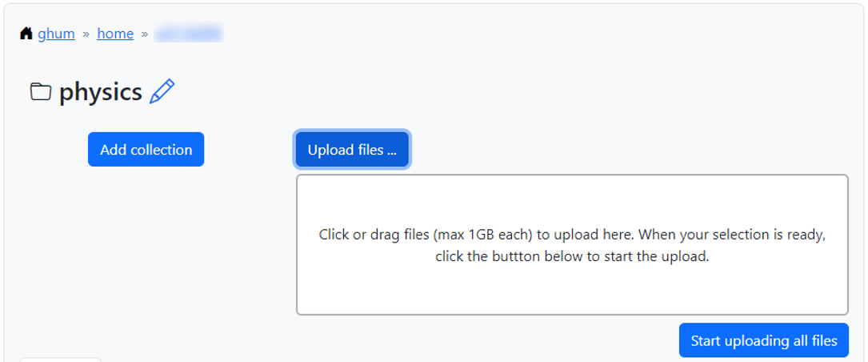The height and width of the screenshot is (362, 868).
Task: Click the Add collection button
Action: 146,150
